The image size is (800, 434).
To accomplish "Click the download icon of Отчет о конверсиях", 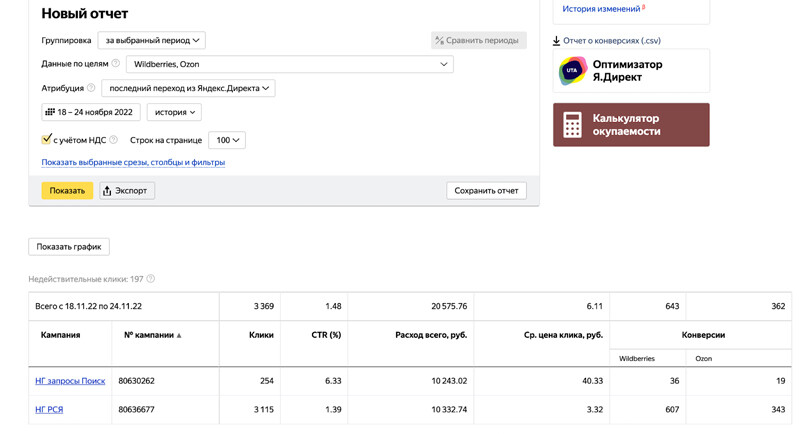I will coord(557,41).
